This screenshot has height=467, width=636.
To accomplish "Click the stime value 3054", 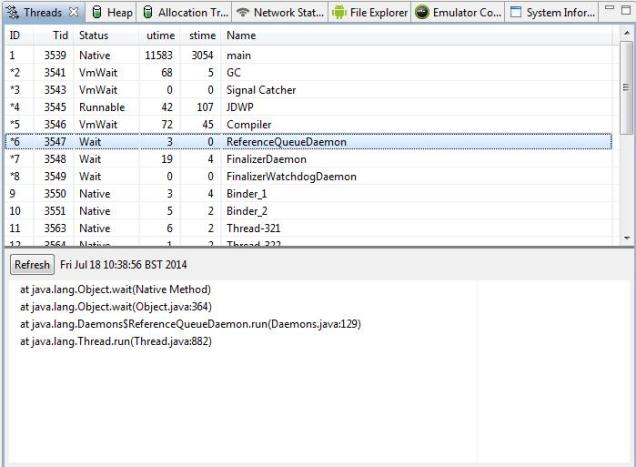I will (x=202, y=55).
